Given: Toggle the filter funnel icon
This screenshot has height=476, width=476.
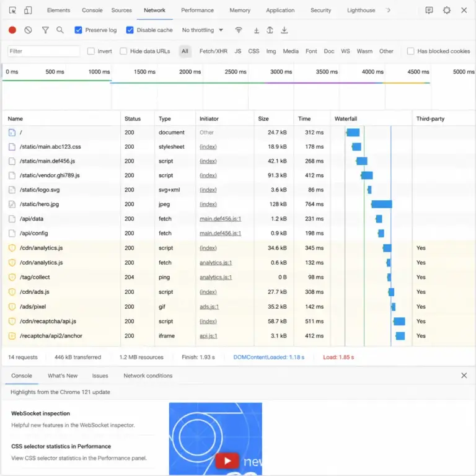Looking at the screenshot, I should tap(45, 30).
